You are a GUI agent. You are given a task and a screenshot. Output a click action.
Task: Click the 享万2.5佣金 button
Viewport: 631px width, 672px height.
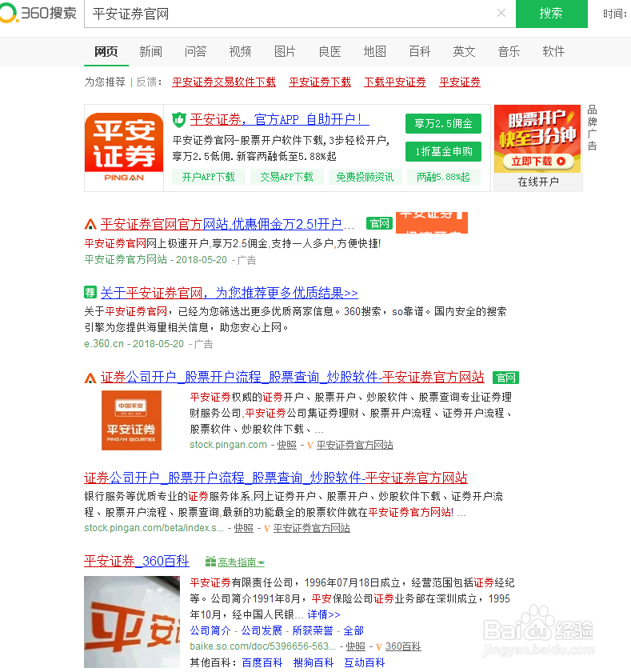pos(443,124)
